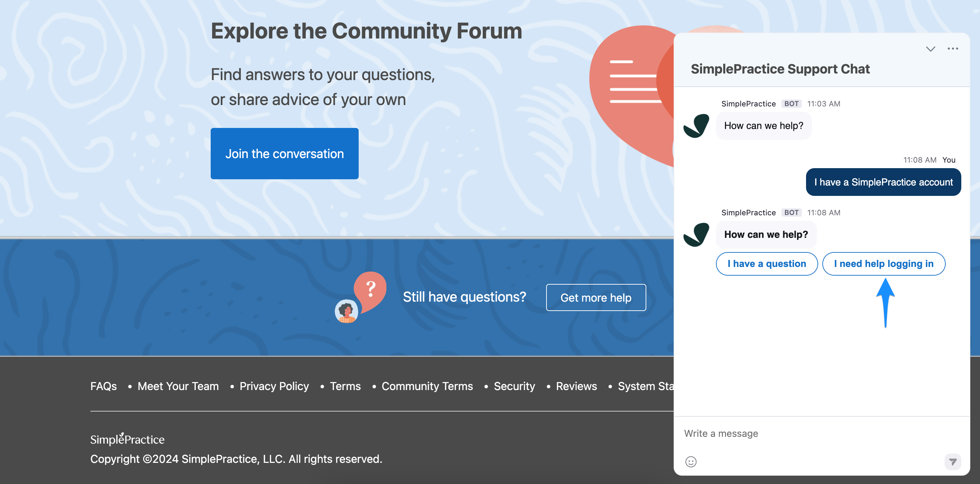The width and height of the screenshot is (980, 484).
Task: Open the FAQs page
Action: point(103,386)
